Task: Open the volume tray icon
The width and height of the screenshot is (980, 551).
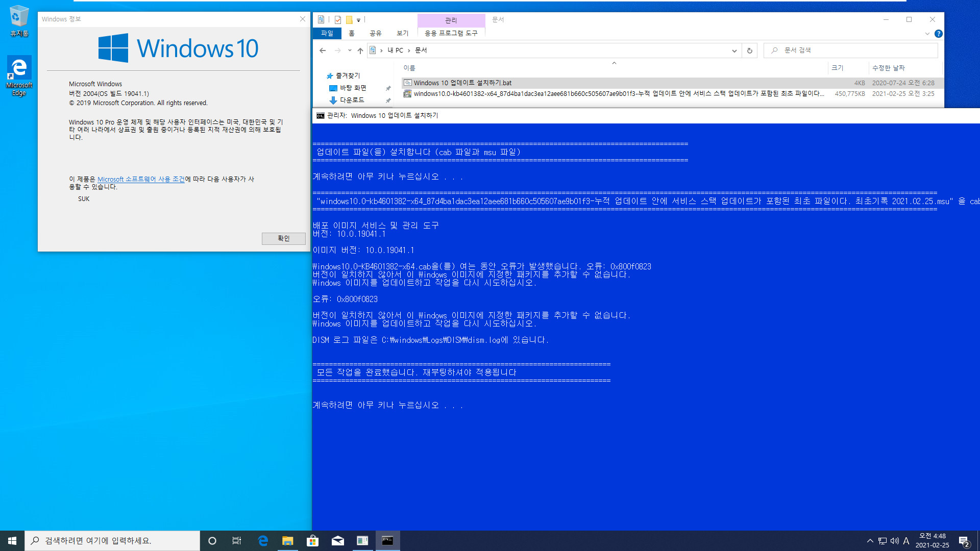Action: point(894,541)
